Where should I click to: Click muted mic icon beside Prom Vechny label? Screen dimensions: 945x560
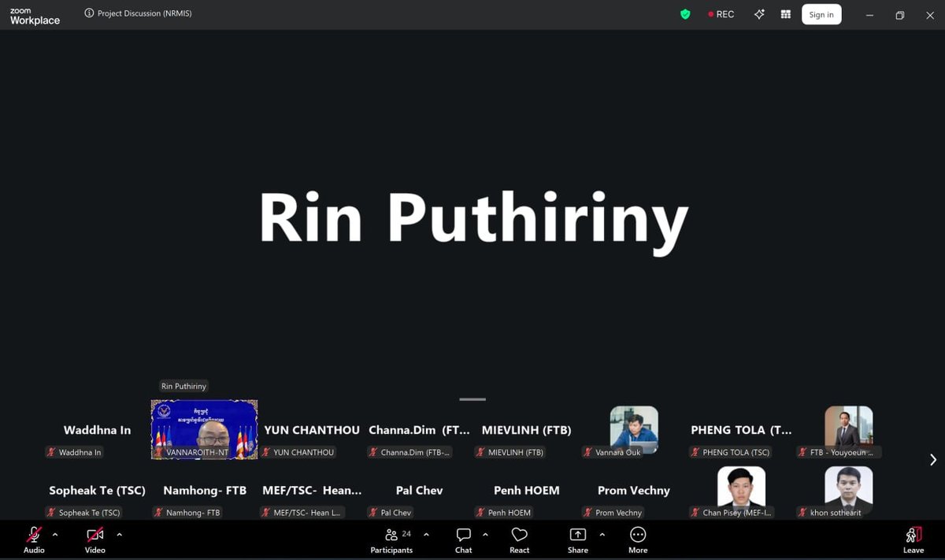[x=588, y=512]
